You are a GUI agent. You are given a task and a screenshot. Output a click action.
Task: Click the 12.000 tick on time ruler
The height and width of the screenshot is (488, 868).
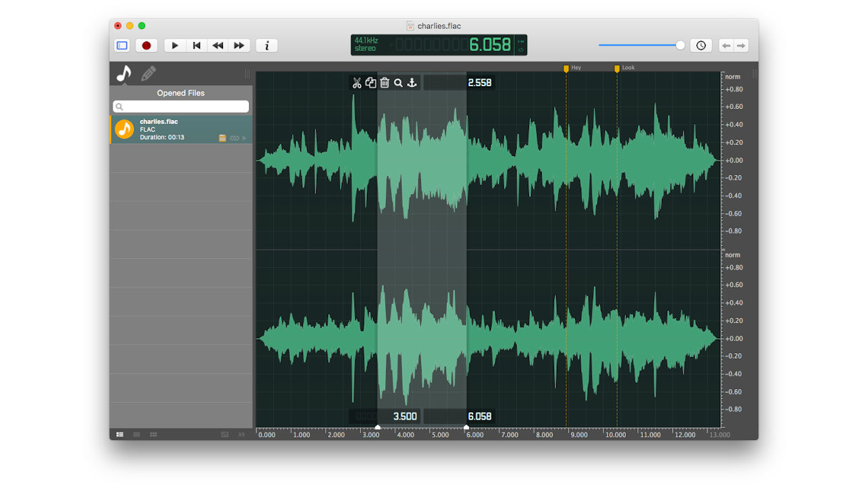(x=685, y=434)
